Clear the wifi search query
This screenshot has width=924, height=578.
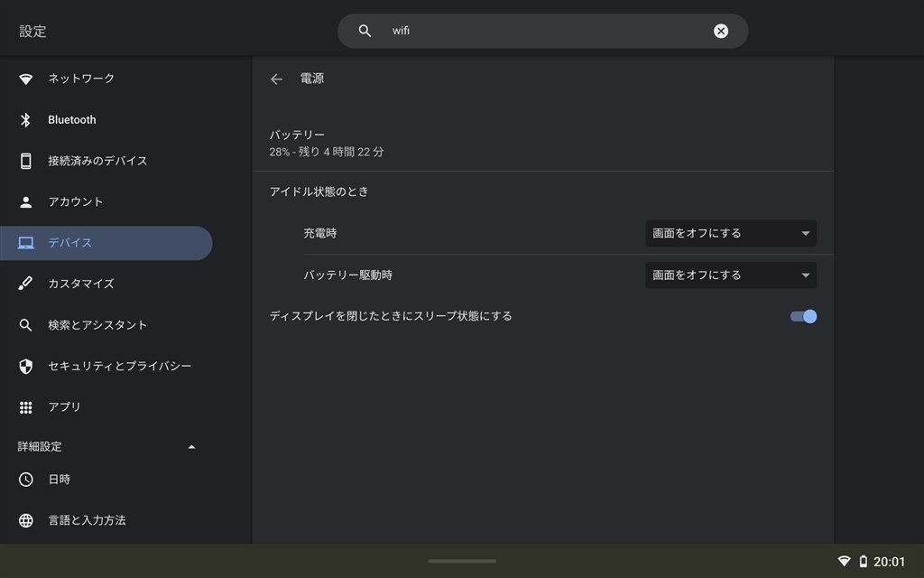click(x=720, y=31)
